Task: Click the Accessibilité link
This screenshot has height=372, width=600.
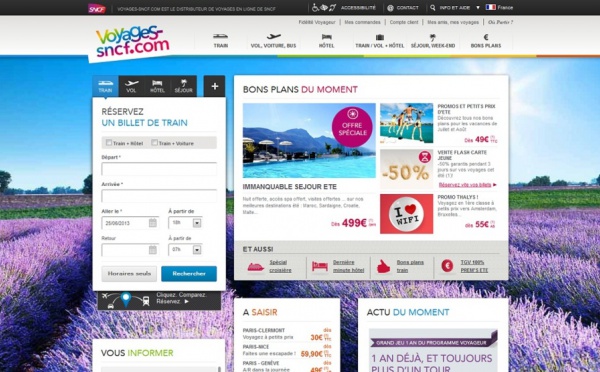Action: [x=358, y=8]
